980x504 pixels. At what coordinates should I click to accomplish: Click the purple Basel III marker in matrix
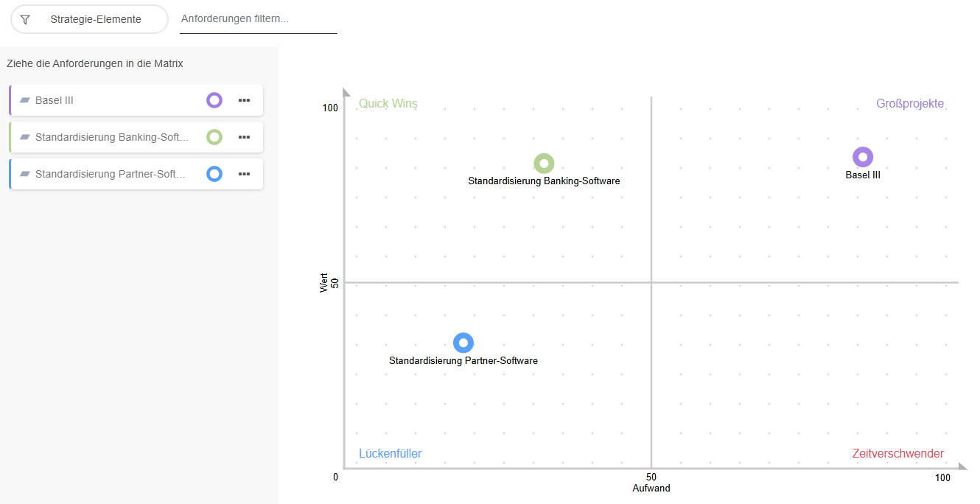point(863,157)
